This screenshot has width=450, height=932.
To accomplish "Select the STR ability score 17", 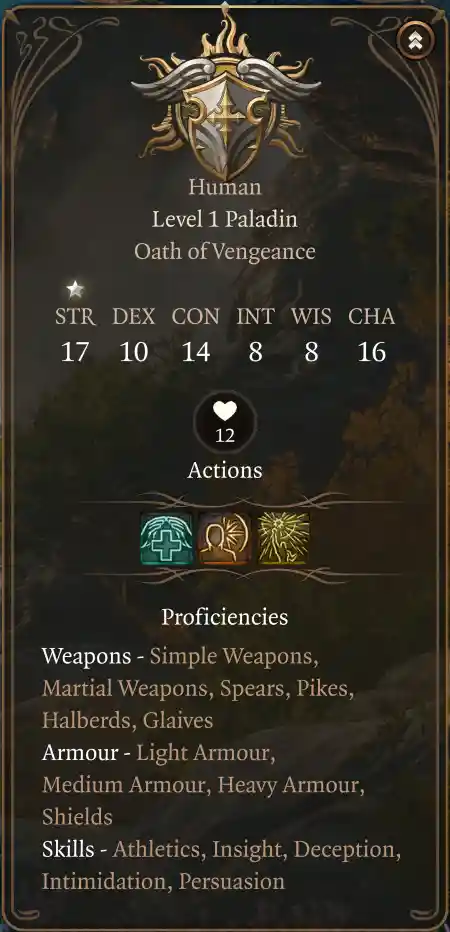I will pyautogui.click(x=74, y=352).
